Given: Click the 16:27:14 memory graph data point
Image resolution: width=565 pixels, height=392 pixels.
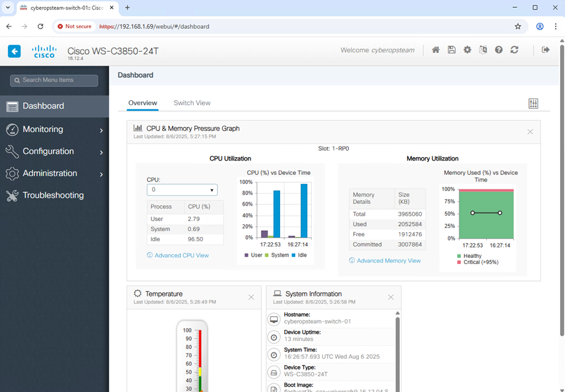Looking at the screenshot, I should pyautogui.click(x=499, y=213).
